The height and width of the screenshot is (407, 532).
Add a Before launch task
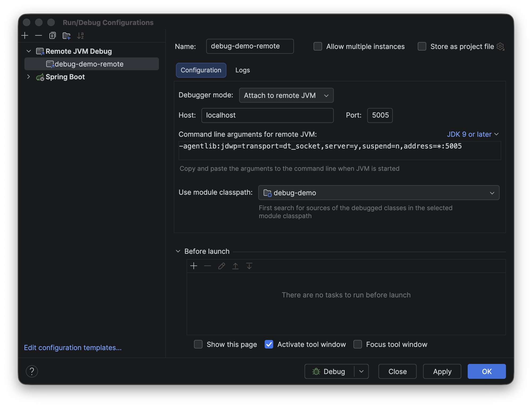pyautogui.click(x=194, y=266)
